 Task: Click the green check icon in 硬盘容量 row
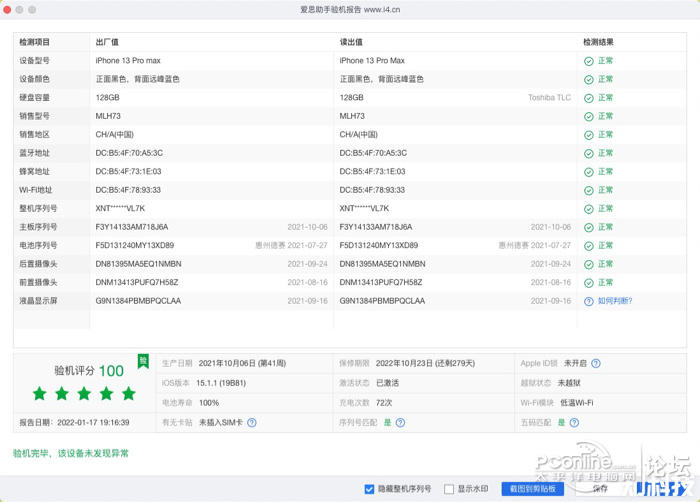589,98
